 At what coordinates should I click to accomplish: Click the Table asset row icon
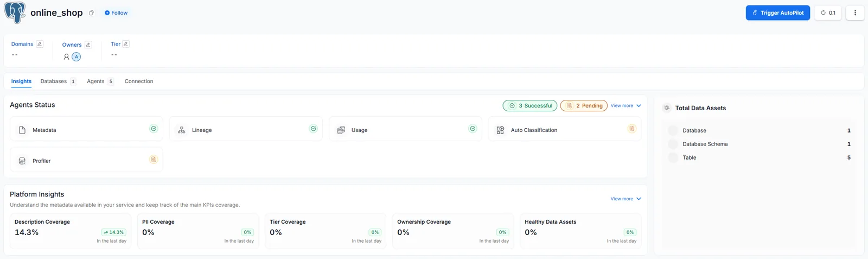[673, 157]
